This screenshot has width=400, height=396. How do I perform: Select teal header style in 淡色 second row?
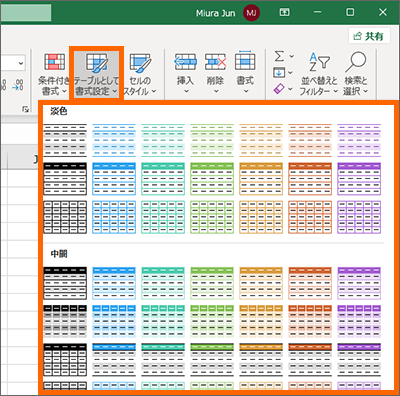163,179
